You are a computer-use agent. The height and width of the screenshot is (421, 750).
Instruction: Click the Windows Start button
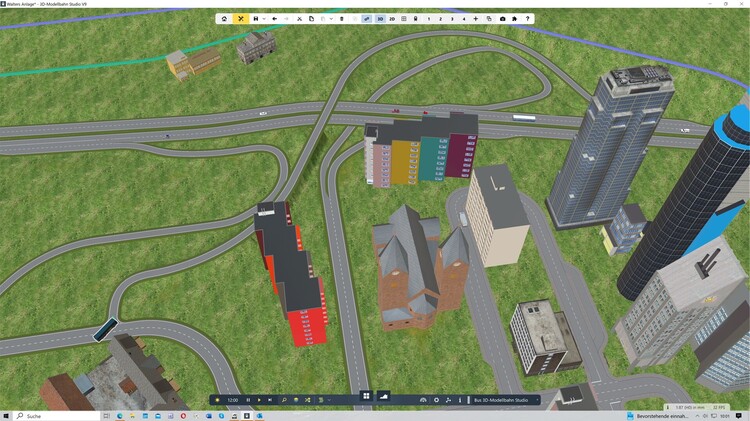coord(7,416)
